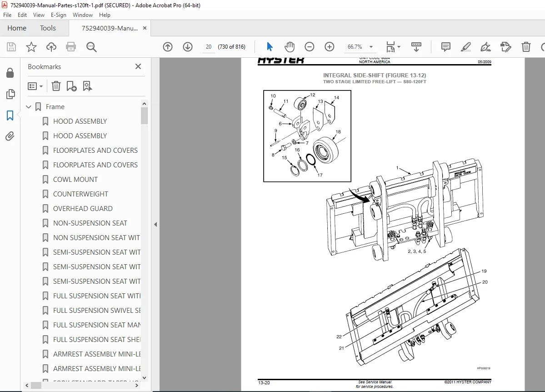Image resolution: width=545 pixels, height=392 pixels.
Task: Print the document
Action: click(x=71, y=46)
